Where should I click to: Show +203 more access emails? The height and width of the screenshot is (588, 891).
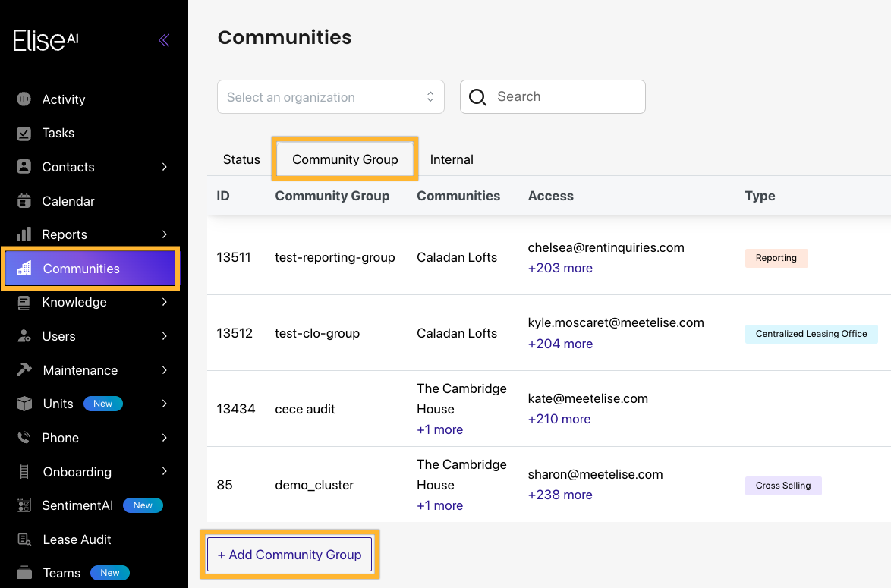click(x=559, y=268)
